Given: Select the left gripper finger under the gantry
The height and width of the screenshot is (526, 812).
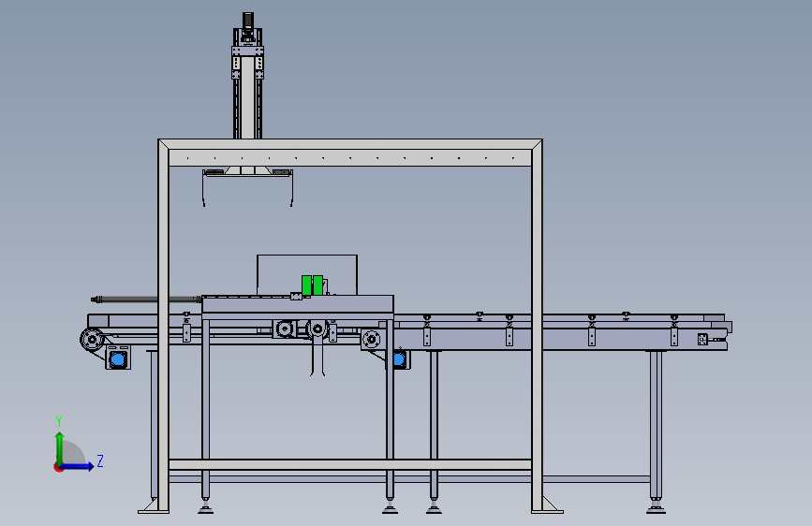Looking at the screenshot, I should 203,189.
